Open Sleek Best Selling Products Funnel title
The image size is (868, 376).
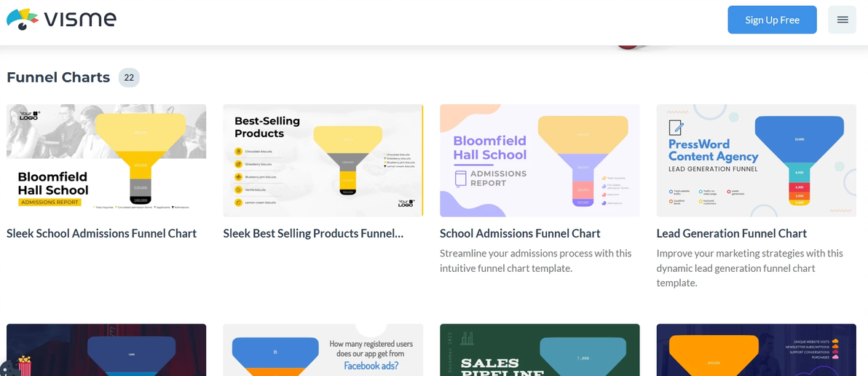(313, 234)
